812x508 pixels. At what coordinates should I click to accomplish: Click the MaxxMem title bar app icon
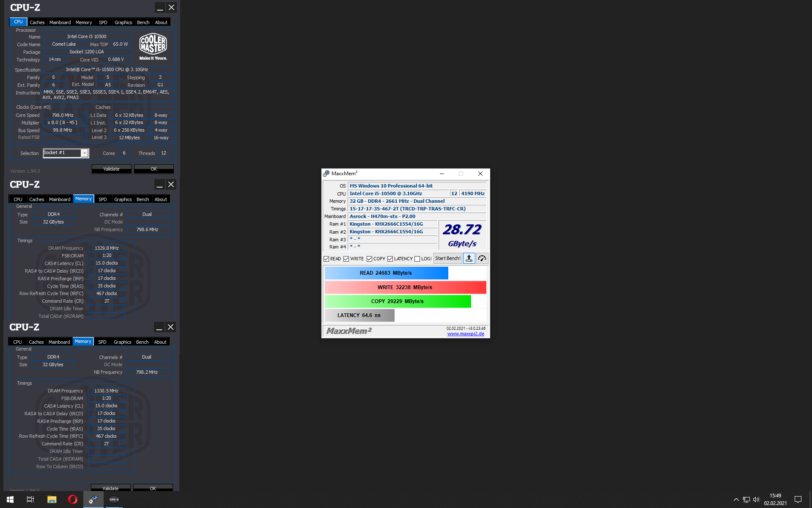(326, 174)
